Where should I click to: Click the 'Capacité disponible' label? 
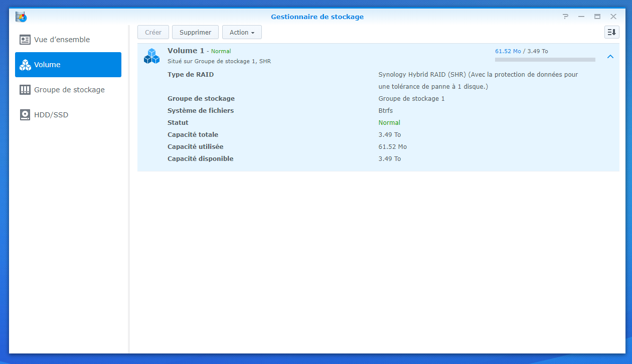[x=201, y=159]
